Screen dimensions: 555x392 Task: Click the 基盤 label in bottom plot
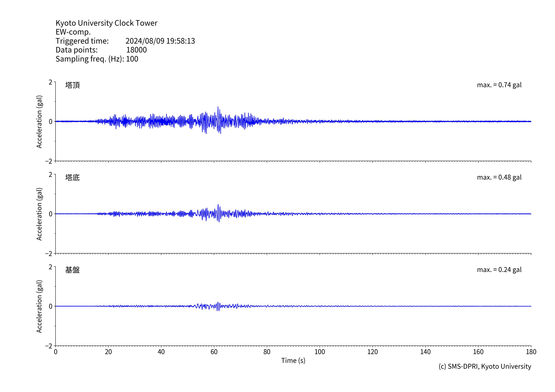tap(72, 270)
